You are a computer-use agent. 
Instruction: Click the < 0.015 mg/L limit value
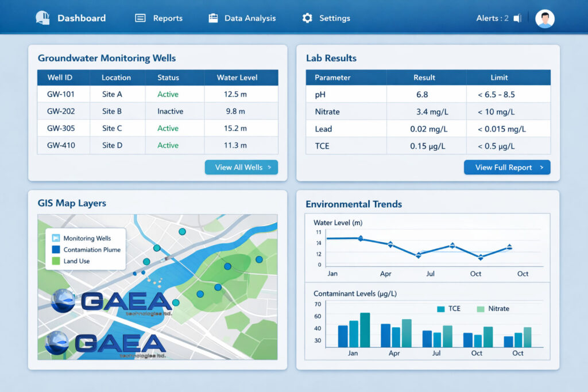[502, 129]
